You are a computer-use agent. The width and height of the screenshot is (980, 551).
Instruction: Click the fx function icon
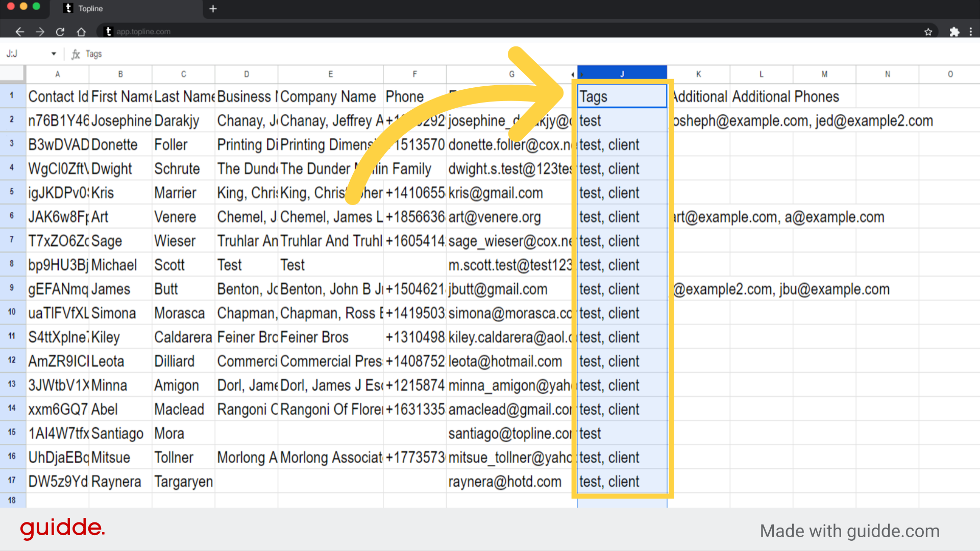click(x=76, y=54)
